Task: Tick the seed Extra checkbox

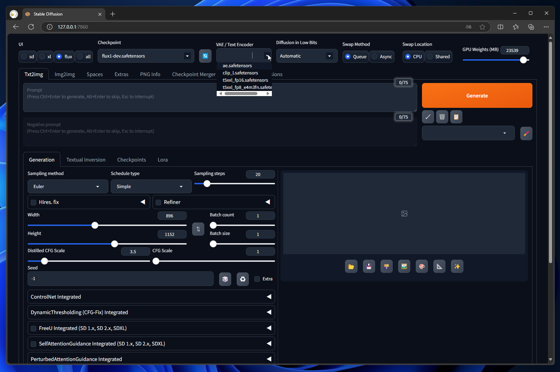Action: click(257, 279)
